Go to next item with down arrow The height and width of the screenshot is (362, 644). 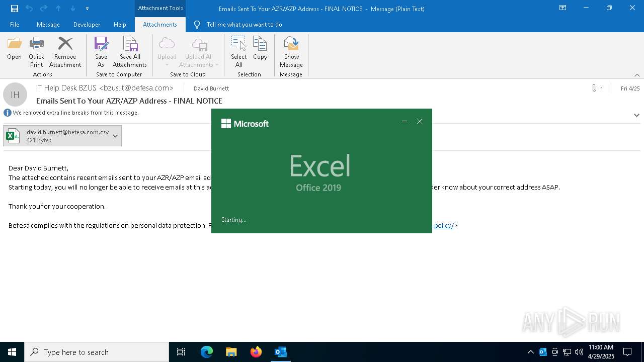73,9
